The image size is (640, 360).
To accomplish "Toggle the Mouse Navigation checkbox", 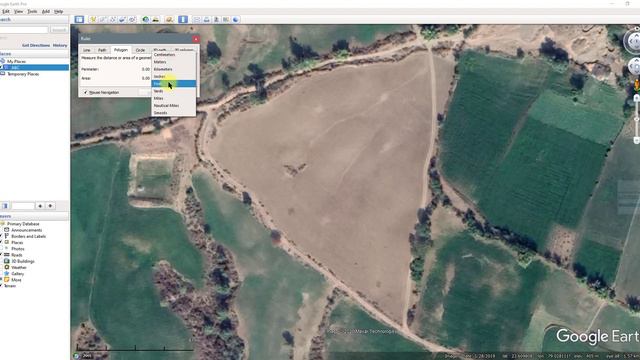I will [x=86, y=93].
